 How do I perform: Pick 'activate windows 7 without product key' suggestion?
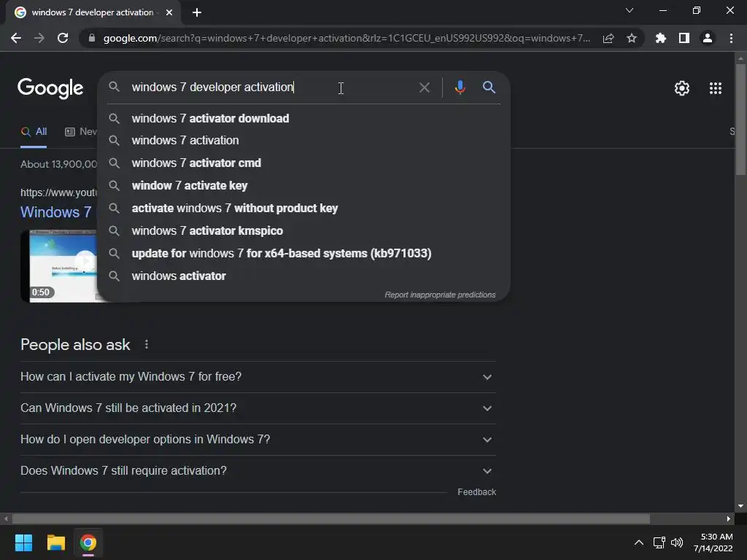tap(303, 208)
